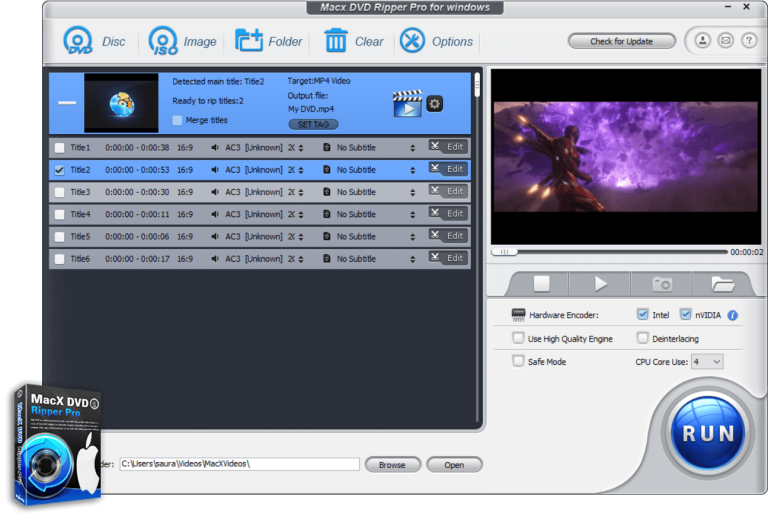The height and width of the screenshot is (516, 768).
Task: Check the Title1 checkbox
Action: (59, 147)
